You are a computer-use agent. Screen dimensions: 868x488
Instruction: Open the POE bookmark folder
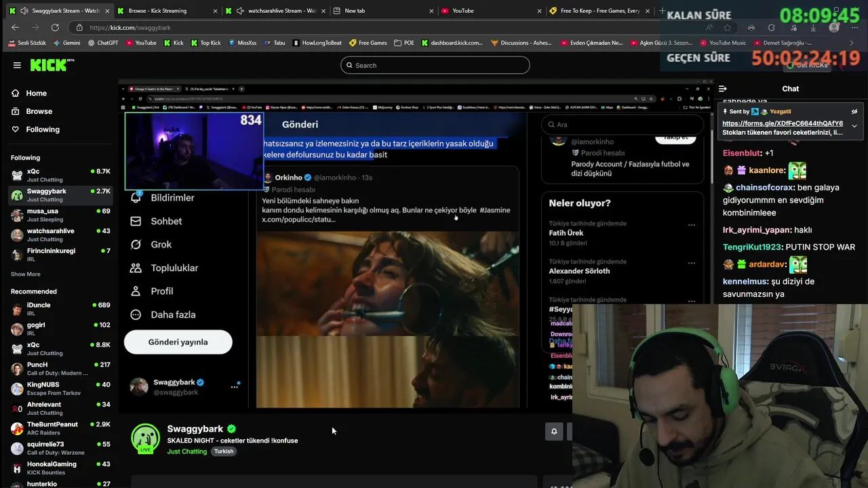pos(404,43)
